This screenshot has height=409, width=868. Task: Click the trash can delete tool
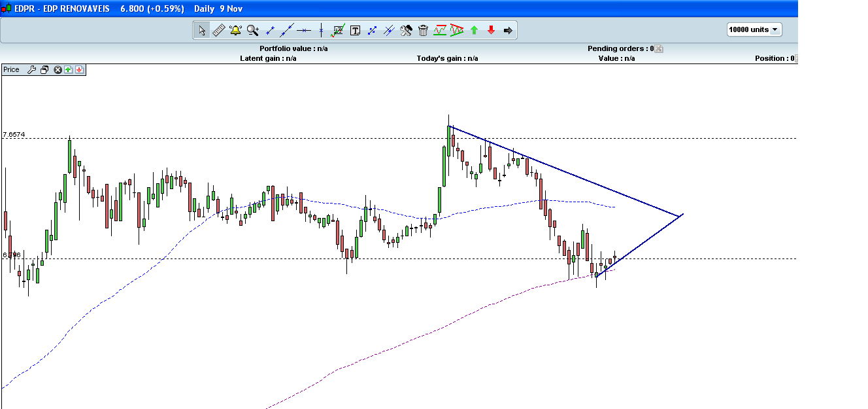[x=423, y=30]
